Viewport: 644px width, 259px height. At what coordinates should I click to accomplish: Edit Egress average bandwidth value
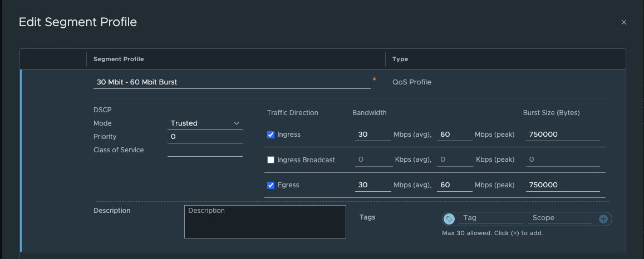click(x=373, y=185)
